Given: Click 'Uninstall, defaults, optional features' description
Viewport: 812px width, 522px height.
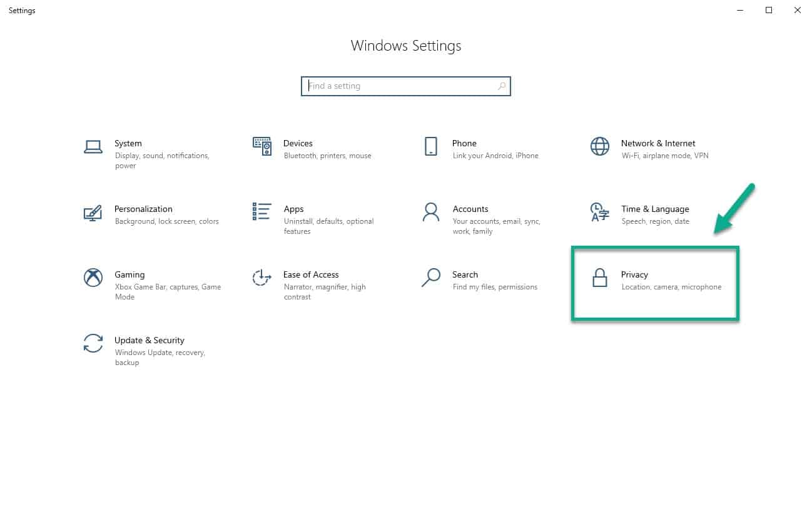Looking at the screenshot, I should (x=328, y=226).
